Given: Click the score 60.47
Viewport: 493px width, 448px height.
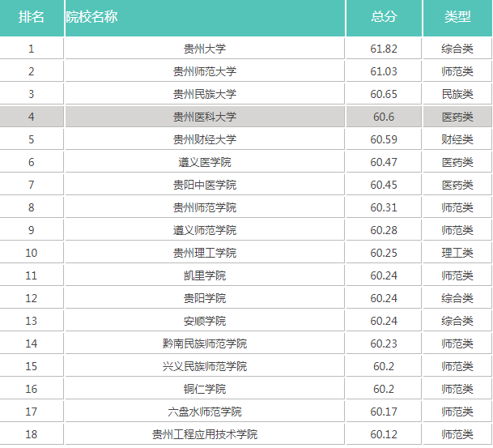Looking at the screenshot, I should pyautogui.click(x=384, y=162).
